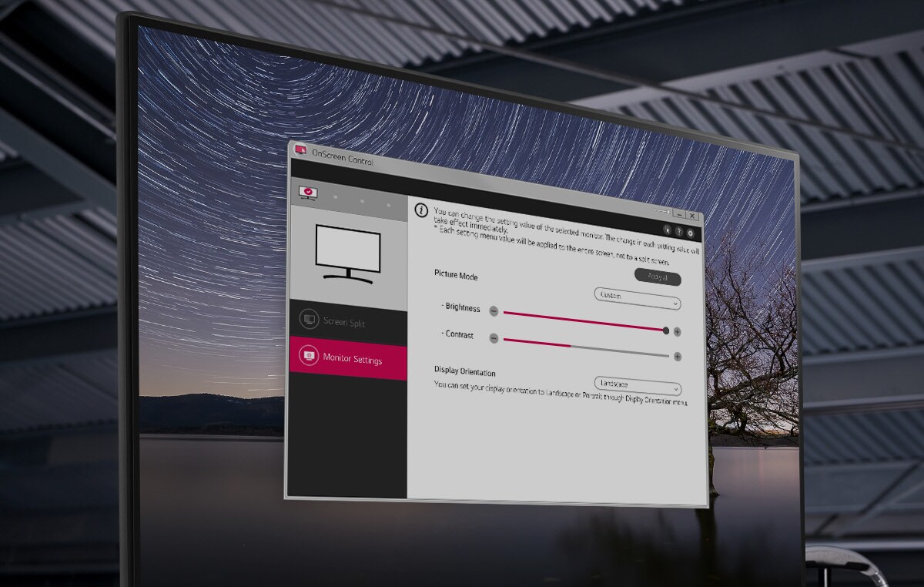This screenshot has width=924, height=587.
Task: Click the large monitor preview thumbnail
Action: point(348,253)
